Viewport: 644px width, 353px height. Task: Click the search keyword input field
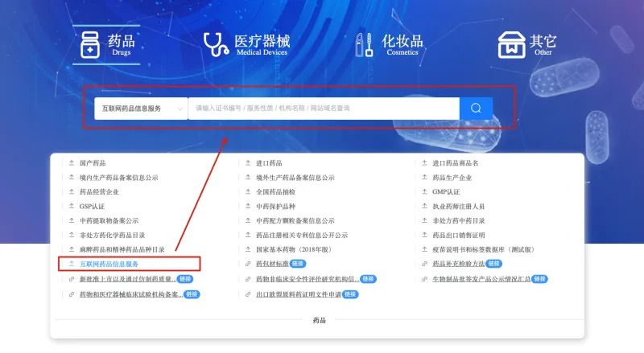324,108
